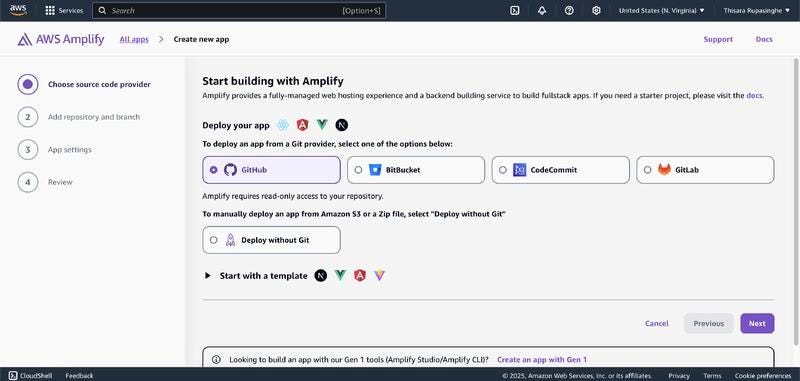800x381 pixels.
Task: Click the All apps breadcrumb link
Action: click(134, 39)
